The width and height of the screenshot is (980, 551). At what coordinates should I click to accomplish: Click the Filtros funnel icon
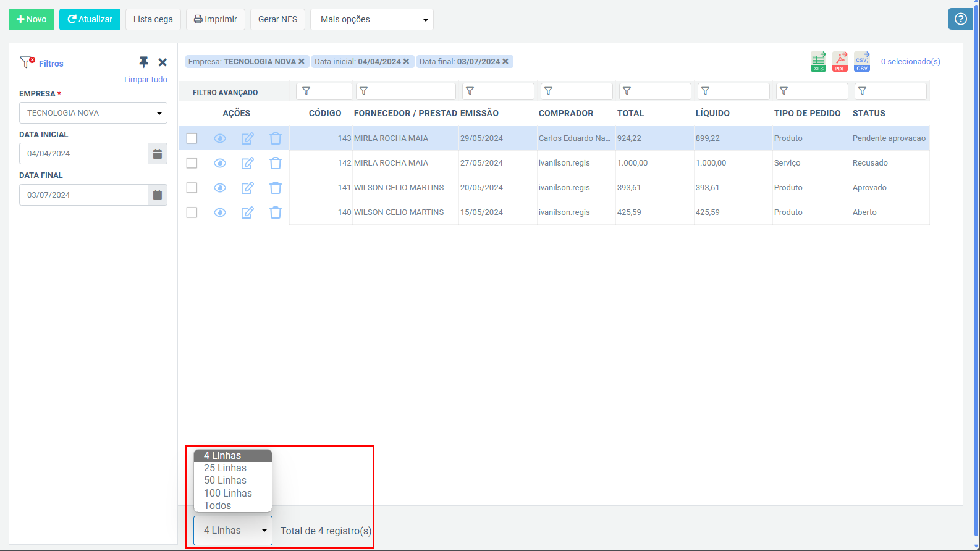pos(27,62)
